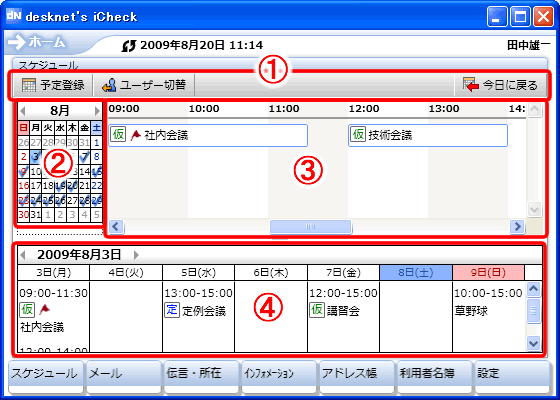Show the week after 2009年8月3日
Image resolution: width=560 pixels, height=400 pixels.
click(x=136, y=255)
